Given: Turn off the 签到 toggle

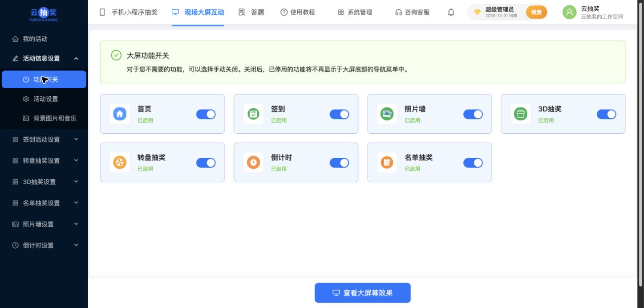Looking at the screenshot, I should click(x=339, y=115).
